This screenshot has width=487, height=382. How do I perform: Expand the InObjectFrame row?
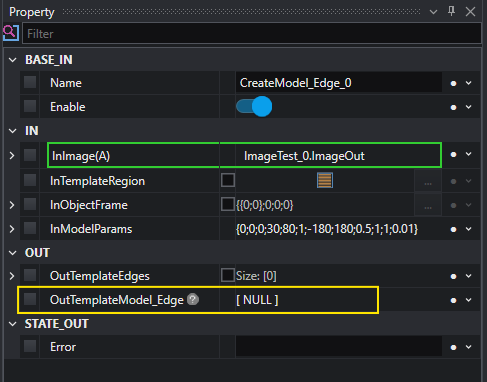pyautogui.click(x=12, y=205)
